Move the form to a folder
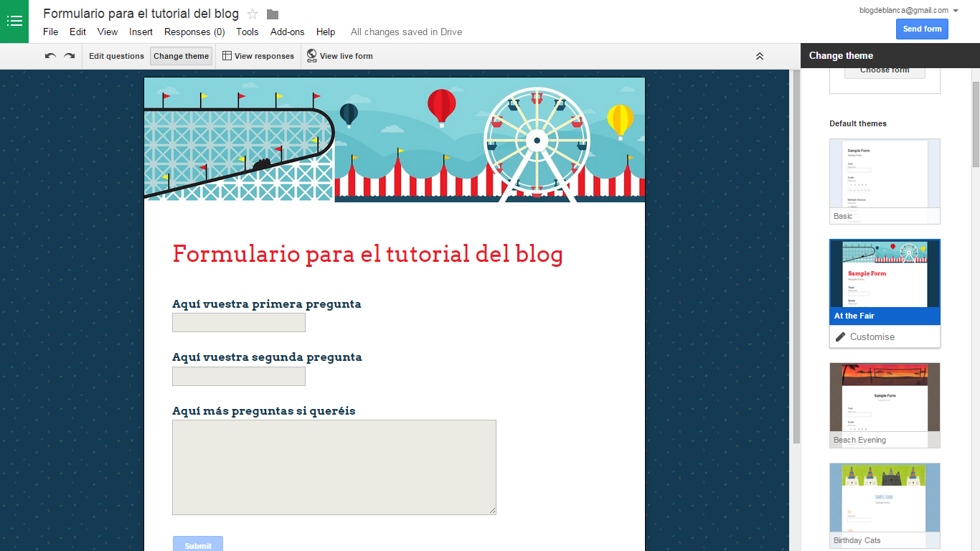The height and width of the screenshot is (551, 980). [x=271, y=13]
